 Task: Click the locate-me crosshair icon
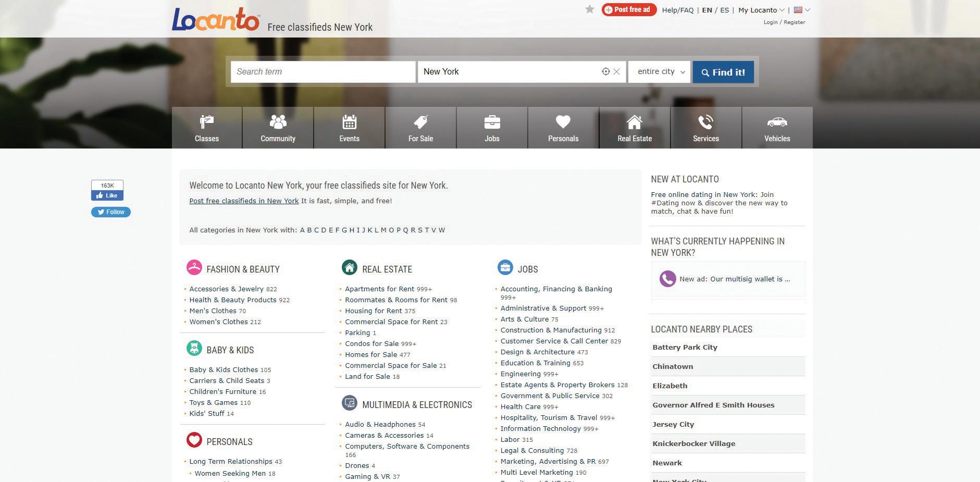(605, 72)
